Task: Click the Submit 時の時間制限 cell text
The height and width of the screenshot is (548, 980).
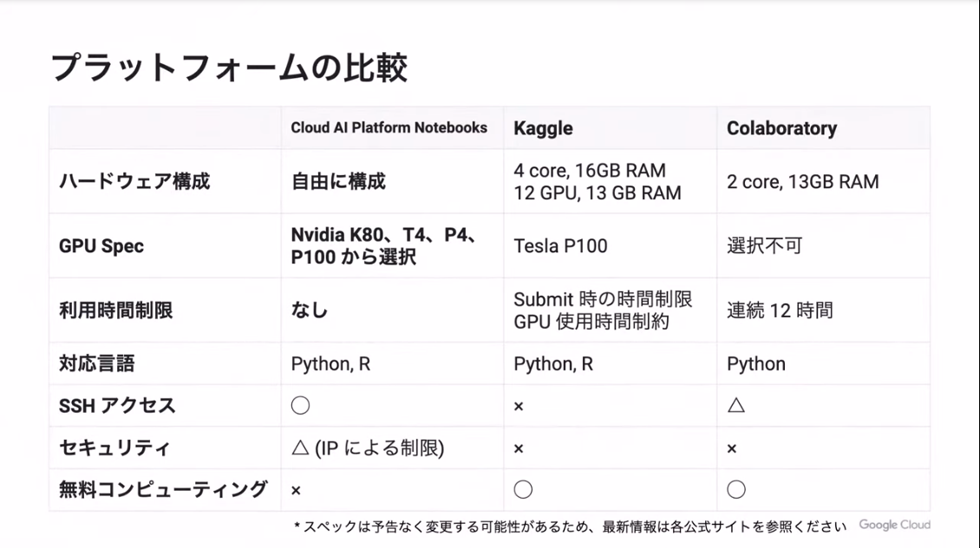Action: point(603,299)
